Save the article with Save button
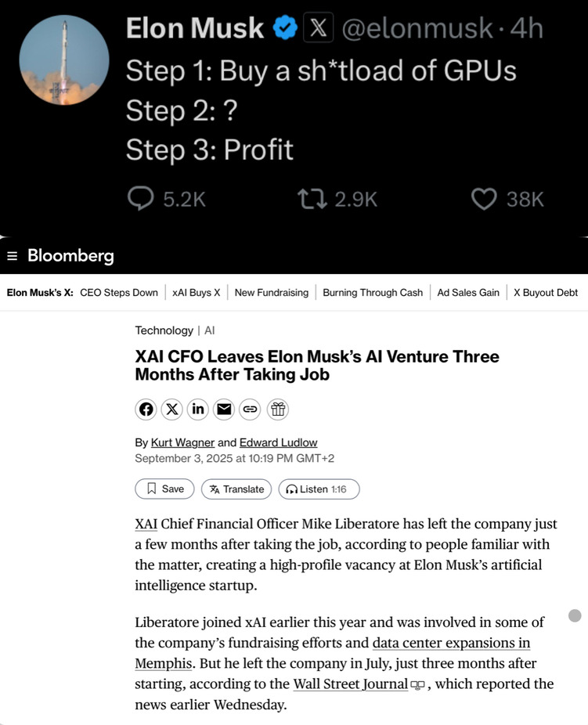Image resolution: width=588 pixels, height=725 pixels. [165, 489]
